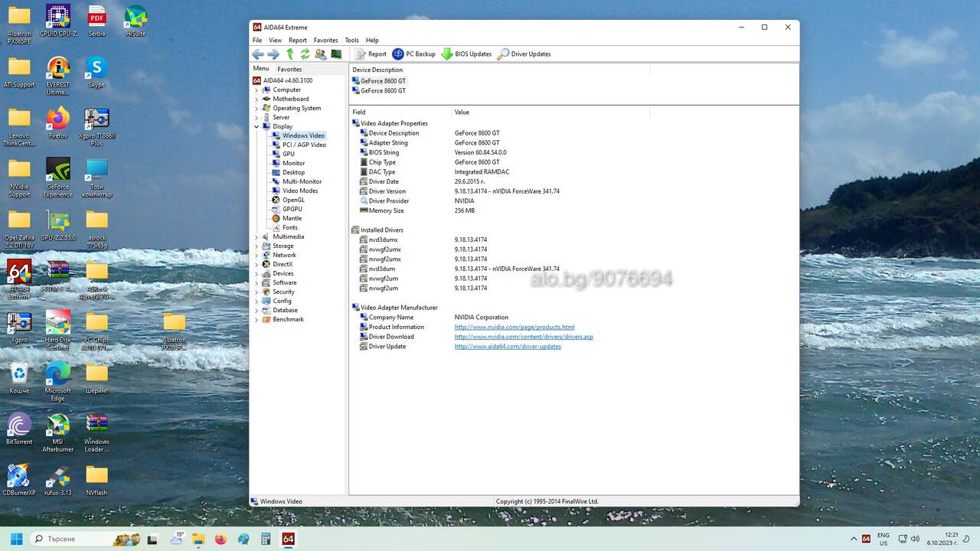This screenshot has width=980, height=551.
Task: Launch PC Backup from the toolbar
Action: 413,54
